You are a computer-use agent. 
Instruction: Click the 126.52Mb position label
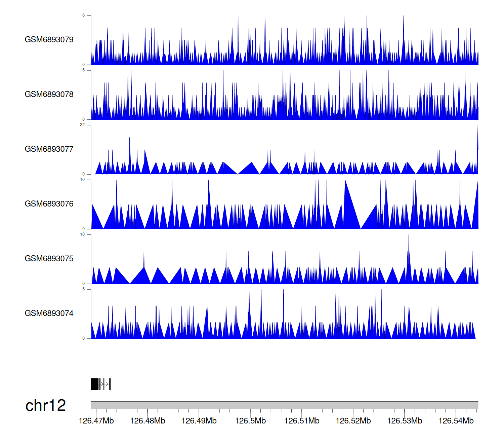[353, 421]
